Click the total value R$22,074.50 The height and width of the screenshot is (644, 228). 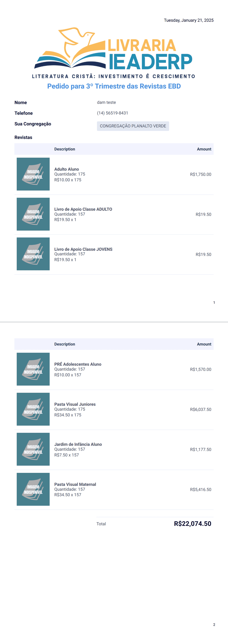pyautogui.click(x=193, y=524)
